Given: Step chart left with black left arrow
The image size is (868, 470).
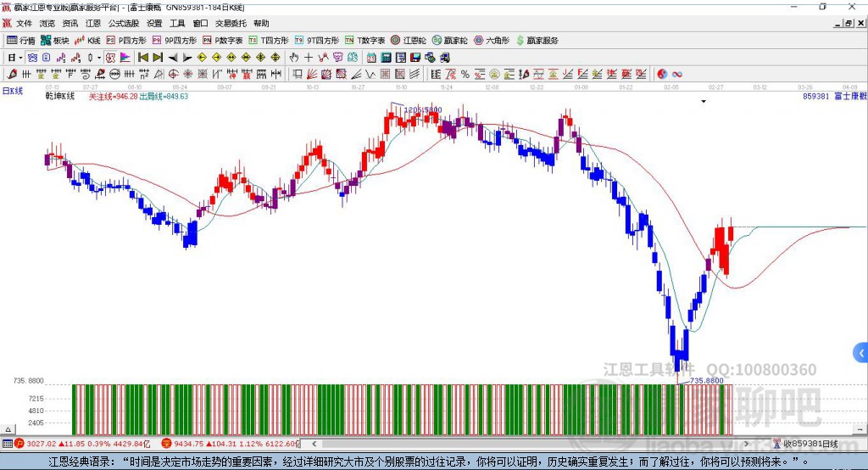Looking at the screenshot, I should pos(173,58).
